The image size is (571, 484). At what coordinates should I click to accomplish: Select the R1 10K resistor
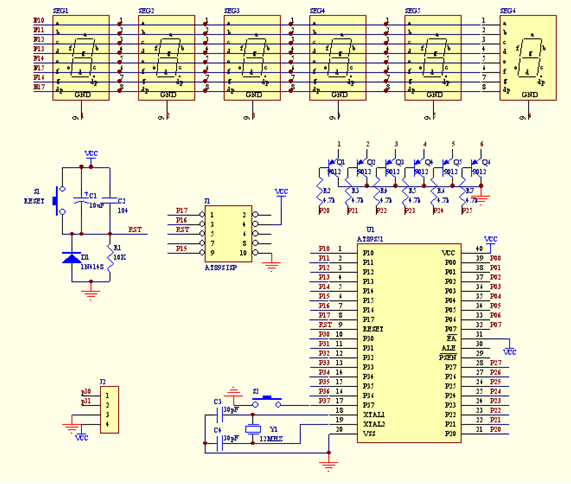[x=110, y=258]
